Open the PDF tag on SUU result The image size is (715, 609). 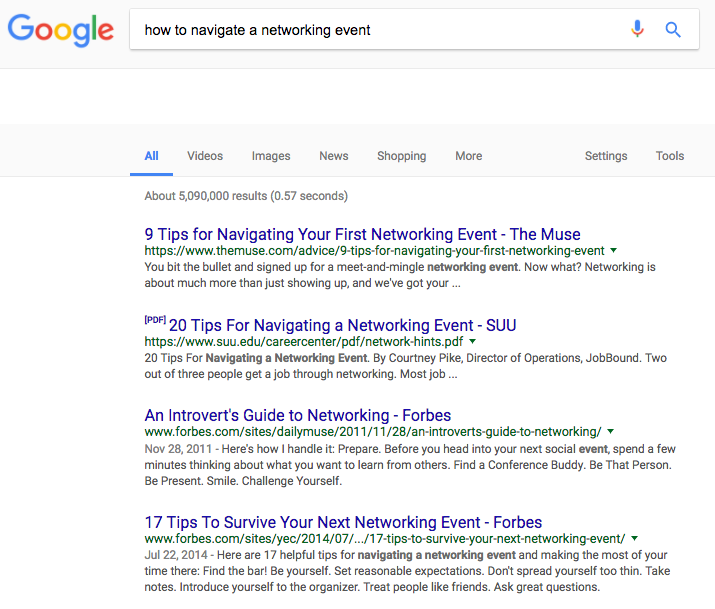(155, 320)
